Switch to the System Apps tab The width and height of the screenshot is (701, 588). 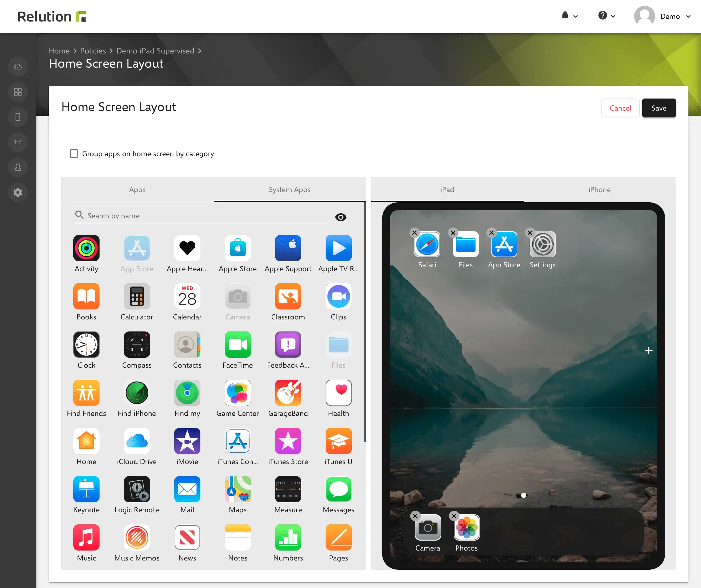tap(289, 189)
